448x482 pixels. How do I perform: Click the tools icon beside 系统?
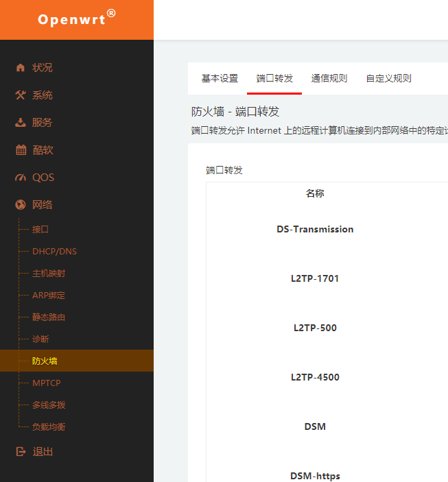point(21,95)
